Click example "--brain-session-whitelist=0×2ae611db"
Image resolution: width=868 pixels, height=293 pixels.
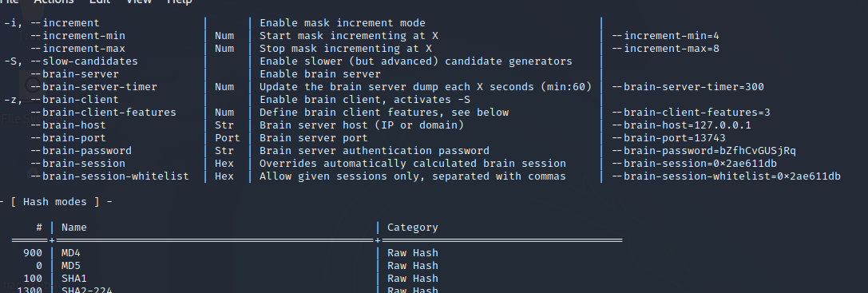727,176
